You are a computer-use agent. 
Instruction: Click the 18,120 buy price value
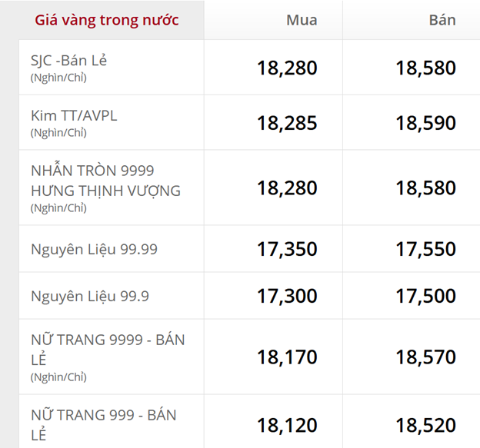pos(287,425)
